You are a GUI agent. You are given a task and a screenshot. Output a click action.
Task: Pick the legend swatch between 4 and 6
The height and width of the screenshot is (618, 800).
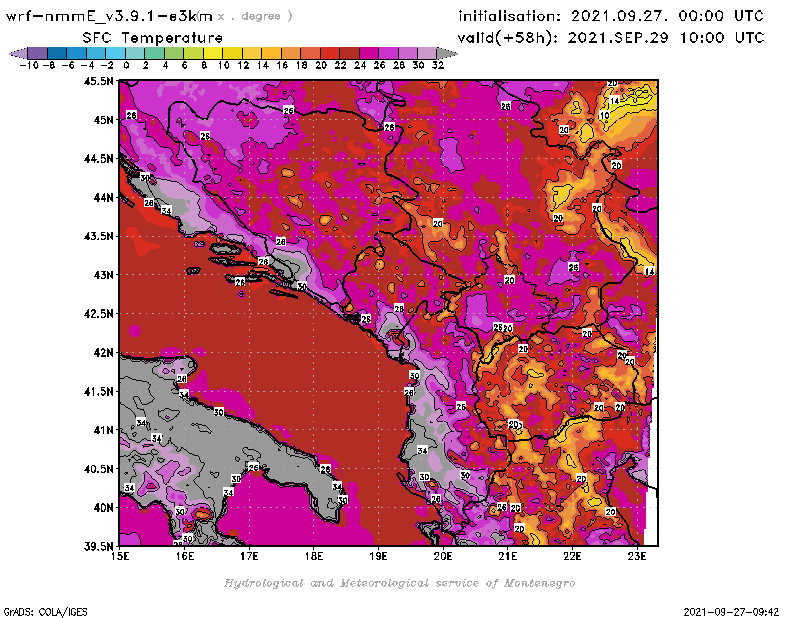click(174, 54)
